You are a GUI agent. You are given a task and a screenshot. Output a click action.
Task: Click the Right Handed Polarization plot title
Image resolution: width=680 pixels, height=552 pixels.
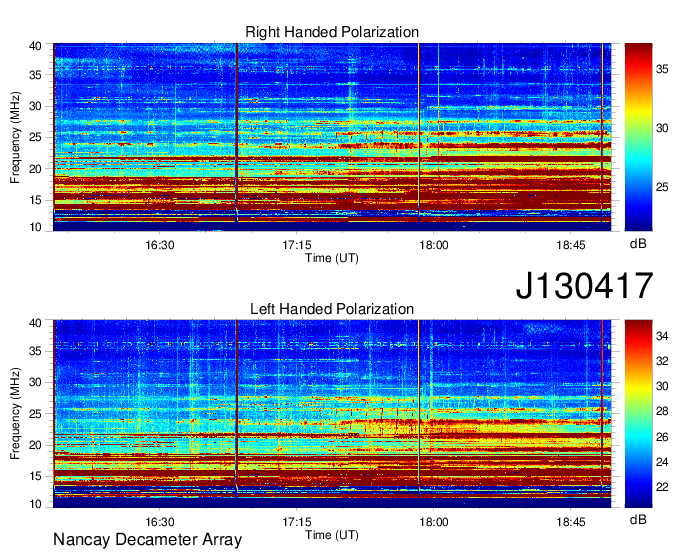(x=332, y=32)
